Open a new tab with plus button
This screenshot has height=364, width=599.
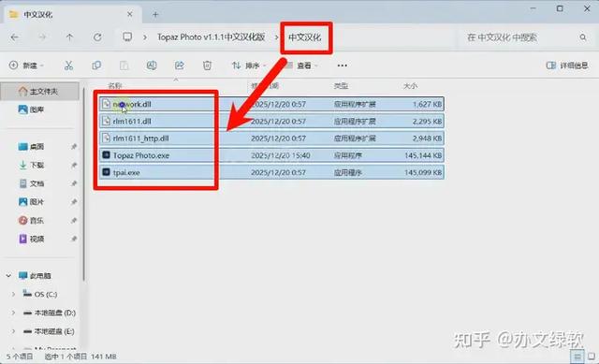pos(155,15)
